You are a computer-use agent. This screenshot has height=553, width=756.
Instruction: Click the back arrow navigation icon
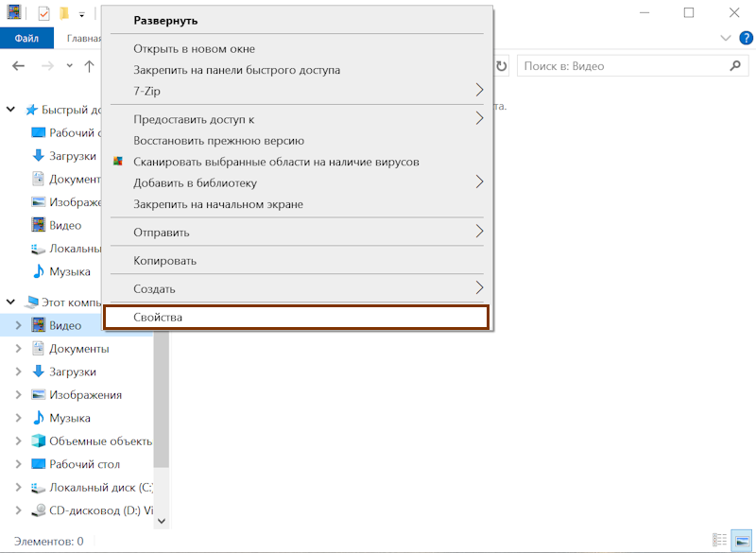point(18,66)
